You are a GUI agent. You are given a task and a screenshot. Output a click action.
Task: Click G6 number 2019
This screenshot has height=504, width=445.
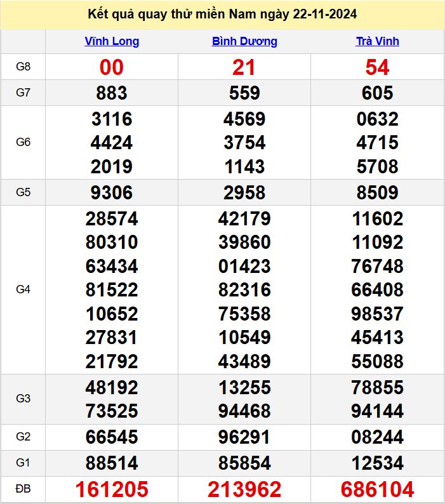[112, 166]
